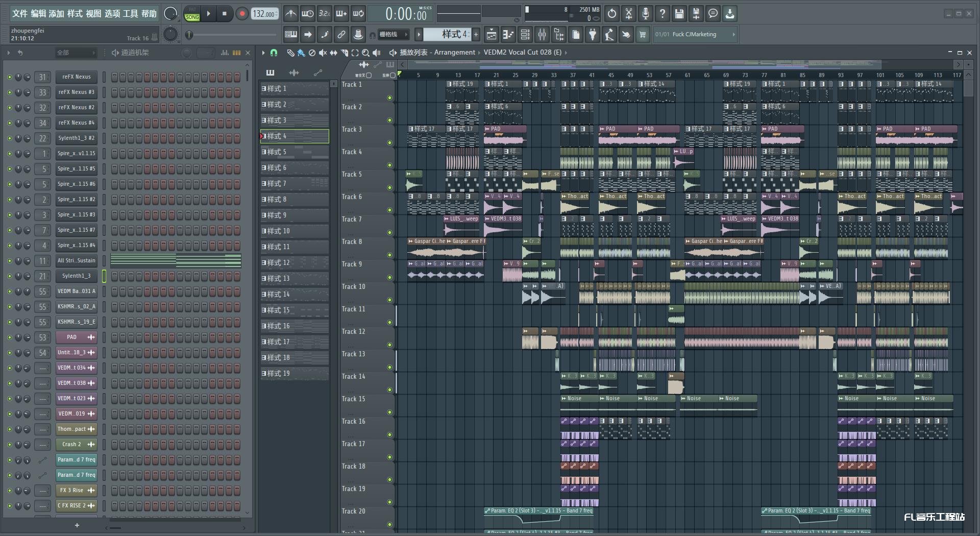Open the plugin picker plug icon
The width and height of the screenshot is (980, 536).
pos(593,34)
